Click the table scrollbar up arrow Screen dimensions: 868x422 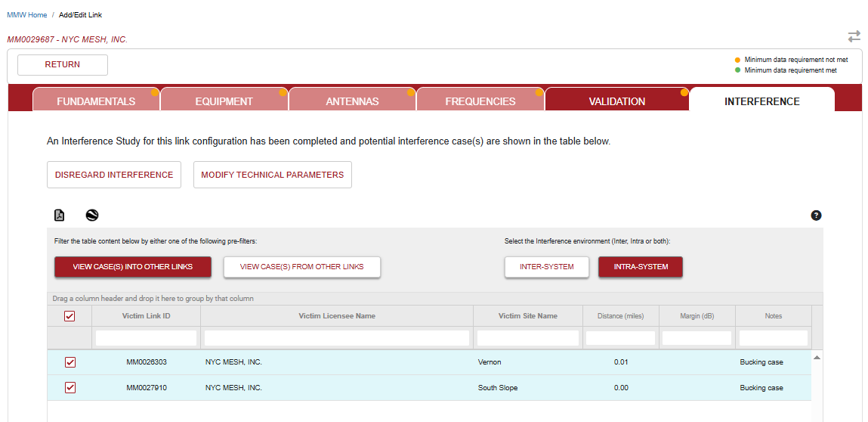coord(817,357)
